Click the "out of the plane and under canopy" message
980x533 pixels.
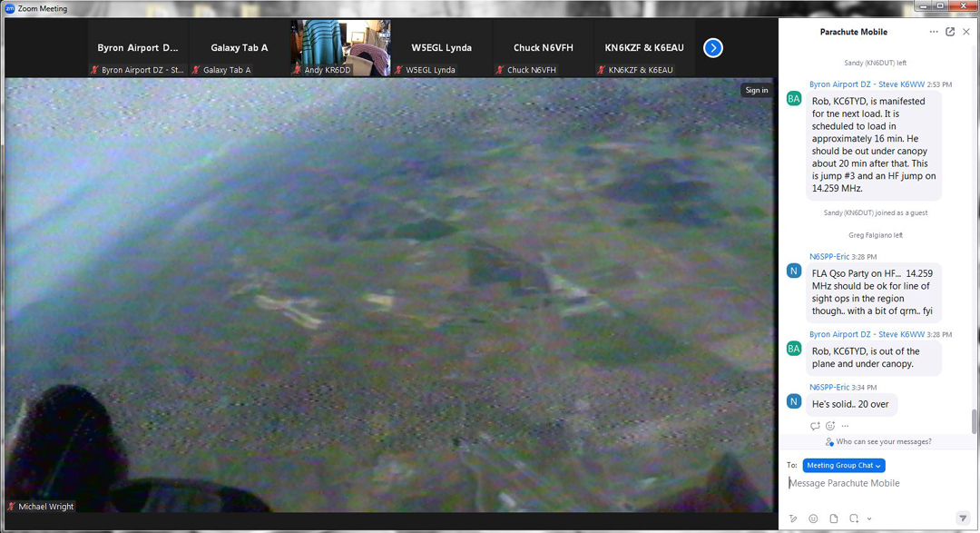873,358
